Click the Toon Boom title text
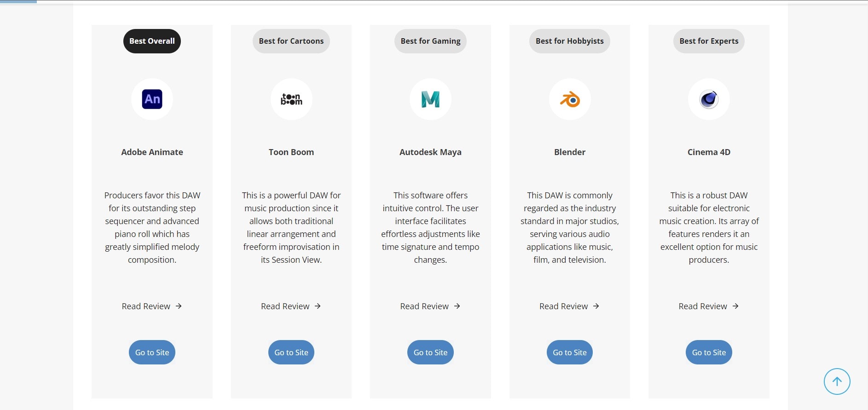Image resolution: width=868 pixels, height=410 pixels. point(291,152)
